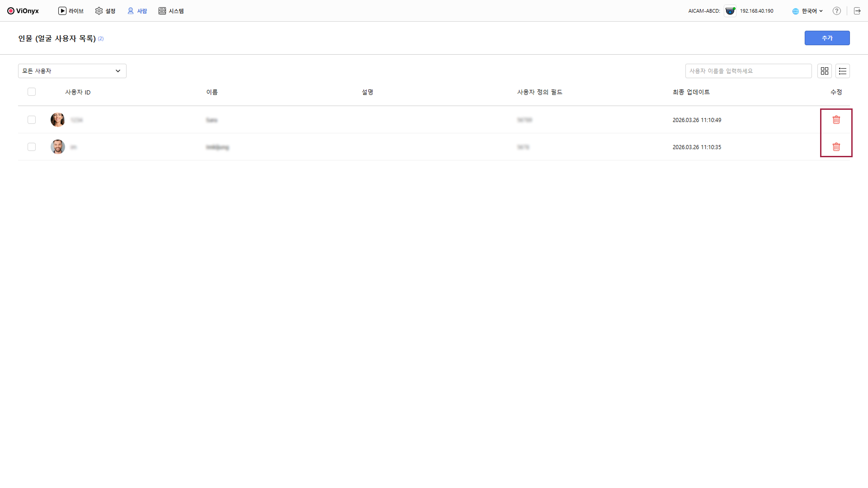868x488 pixels.
Task: Check the first user row checkbox
Action: 32,120
